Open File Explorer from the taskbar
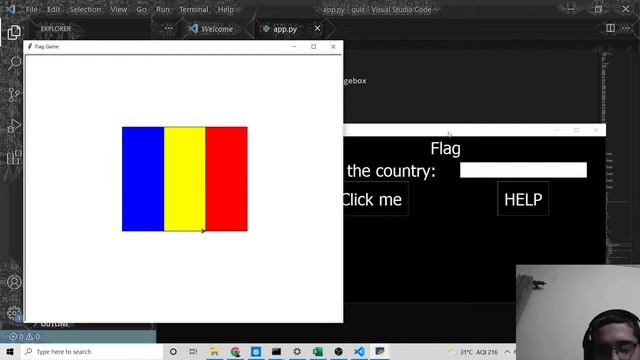The image size is (640, 360). coord(214,351)
